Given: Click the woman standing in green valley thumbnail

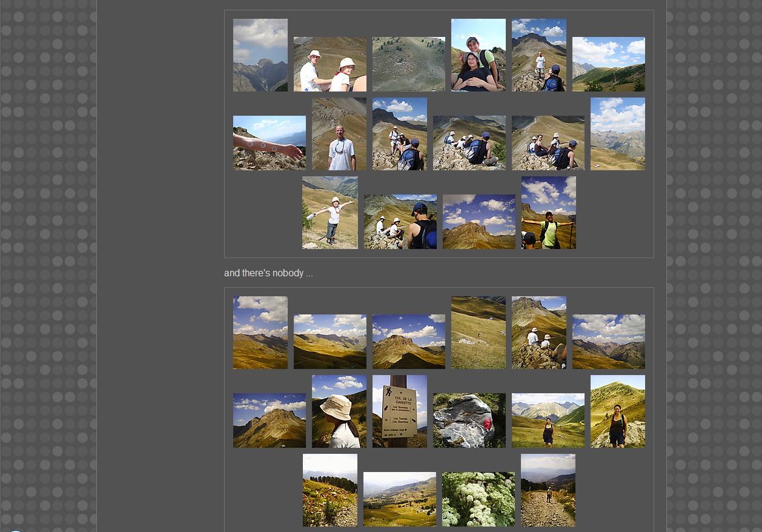Looking at the screenshot, I should [548, 421].
